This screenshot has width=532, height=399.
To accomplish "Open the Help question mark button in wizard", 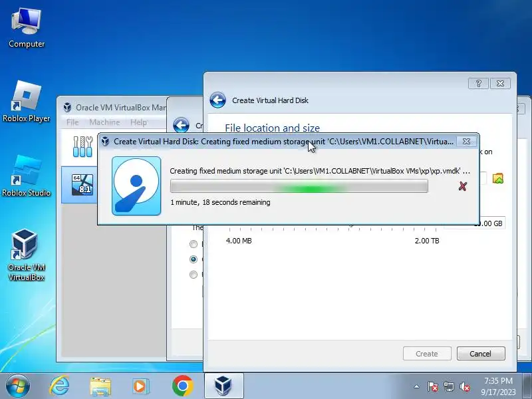I will [x=478, y=84].
